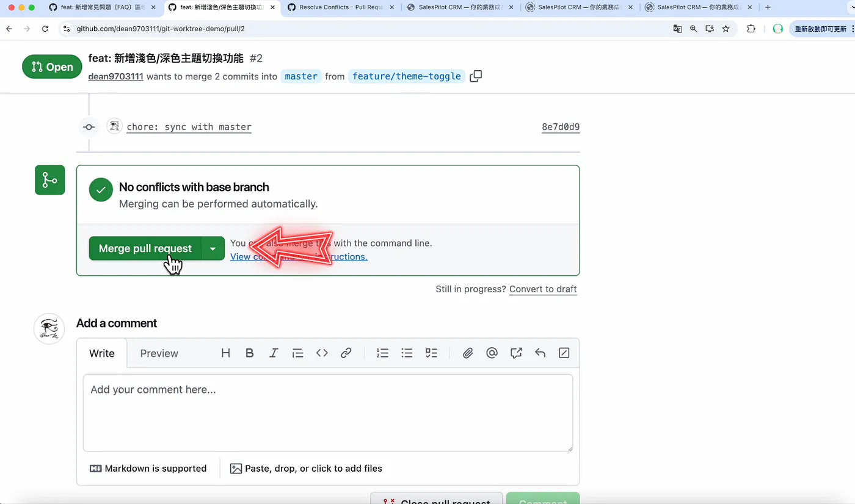This screenshot has height=504, width=855.
Task: Insert a link in the comment
Action: [346, 353]
